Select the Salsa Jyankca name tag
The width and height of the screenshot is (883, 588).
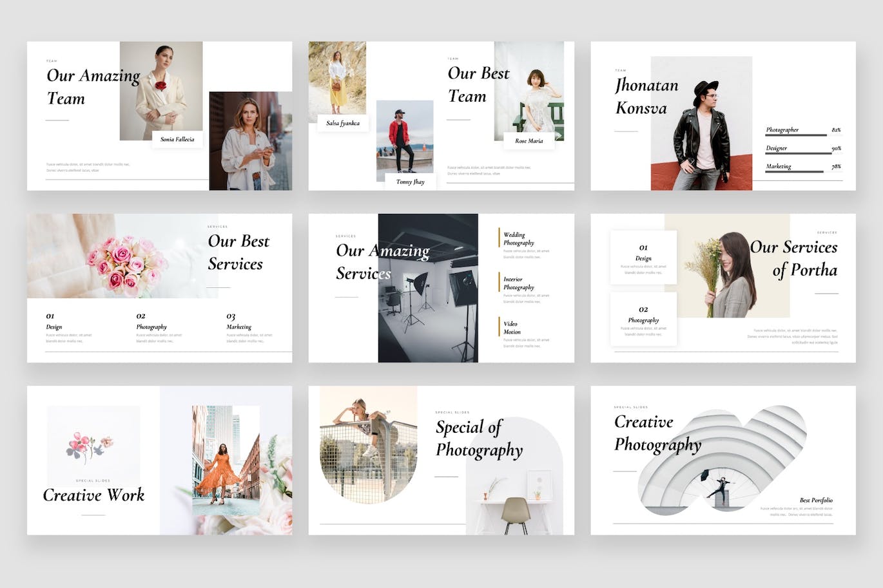(x=342, y=123)
